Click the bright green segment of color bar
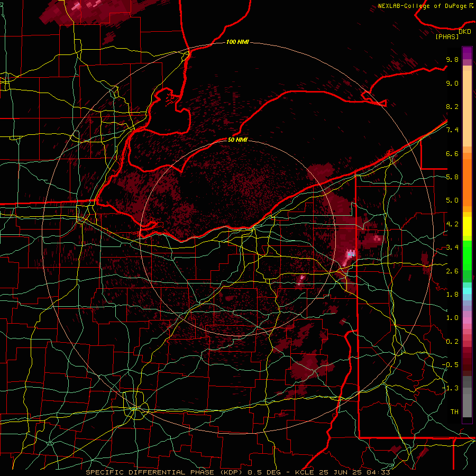 click(x=467, y=254)
